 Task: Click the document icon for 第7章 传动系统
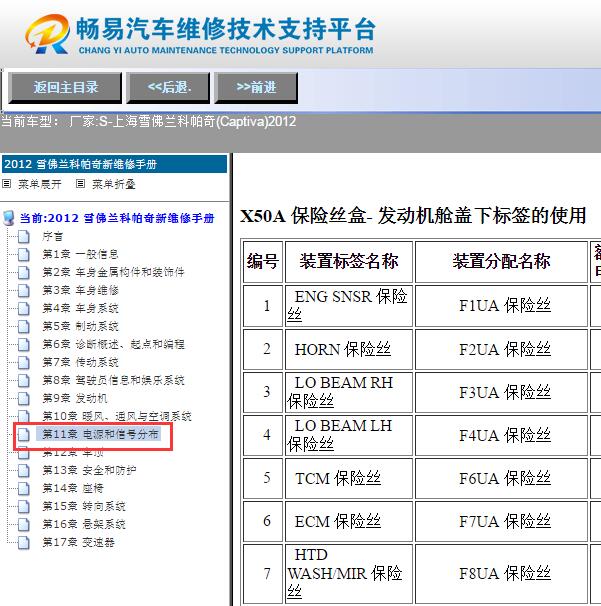click(x=24, y=363)
